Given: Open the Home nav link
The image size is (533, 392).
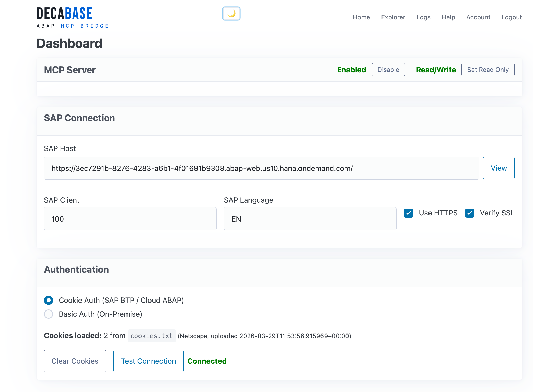Looking at the screenshot, I should 361,17.
